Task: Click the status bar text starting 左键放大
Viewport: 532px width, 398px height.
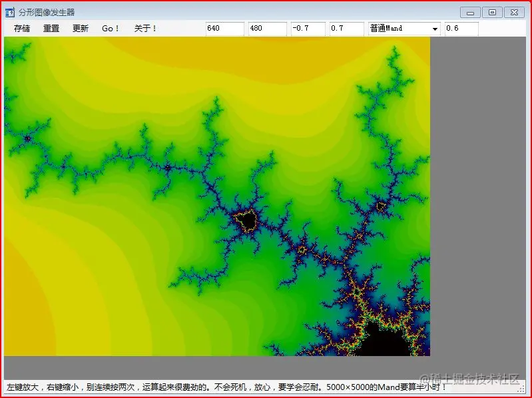Action: point(226,387)
